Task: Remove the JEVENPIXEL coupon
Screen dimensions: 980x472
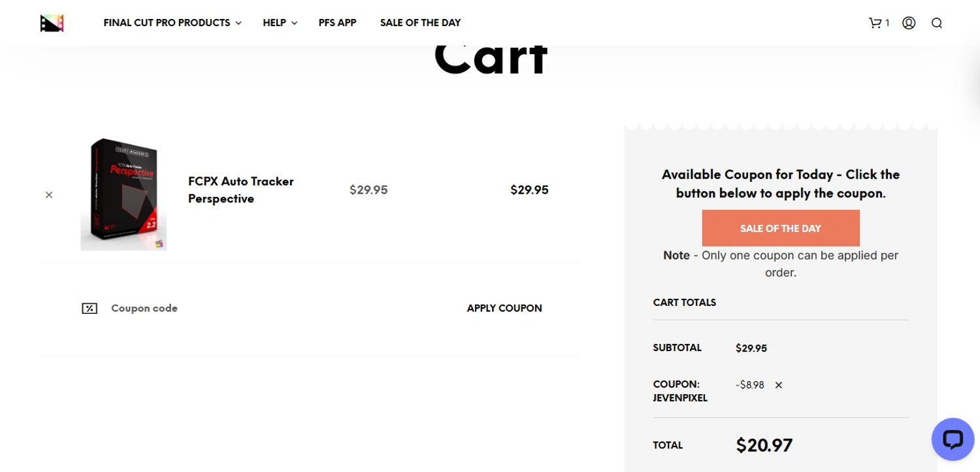Action: click(x=779, y=385)
